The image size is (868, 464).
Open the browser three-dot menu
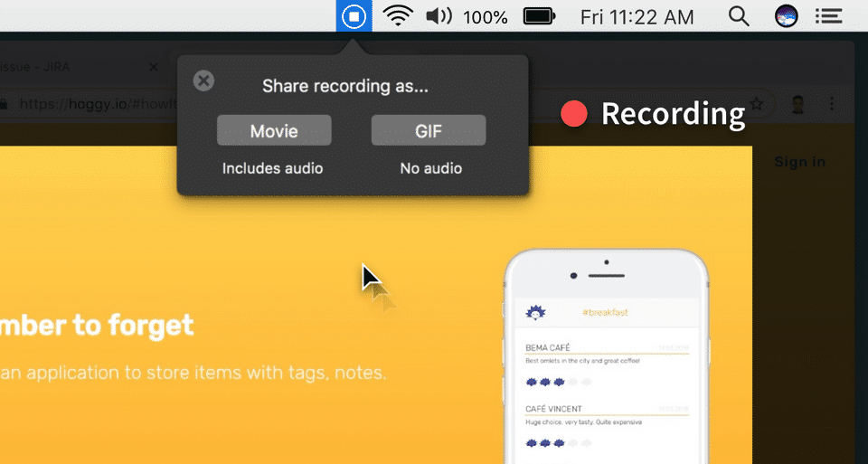coord(832,103)
